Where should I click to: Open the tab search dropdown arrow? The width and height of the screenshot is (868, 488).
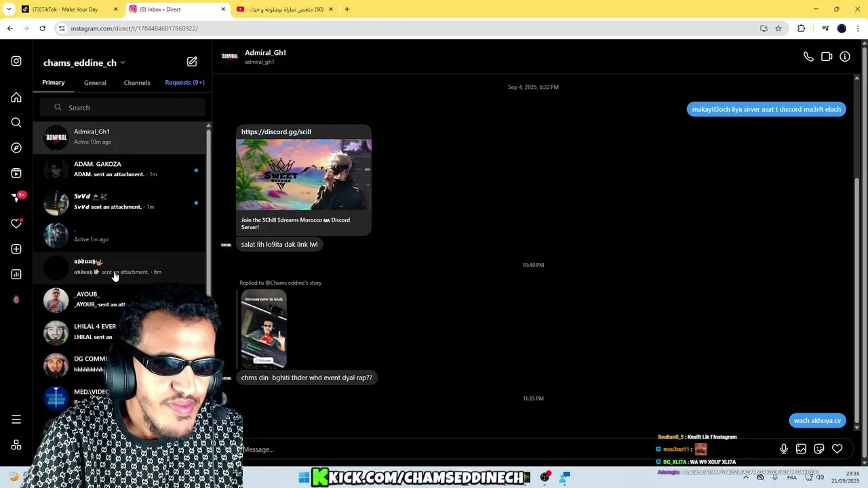tap(9, 9)
